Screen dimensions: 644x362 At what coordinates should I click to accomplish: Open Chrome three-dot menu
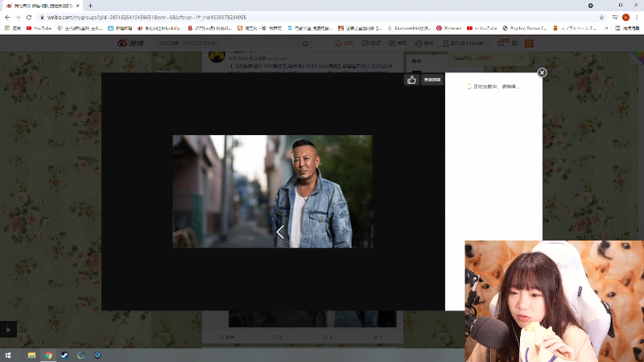click(636, 17)
